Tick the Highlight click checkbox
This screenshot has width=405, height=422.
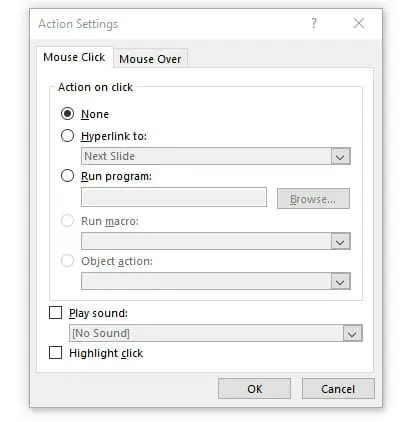pos(55,353)
